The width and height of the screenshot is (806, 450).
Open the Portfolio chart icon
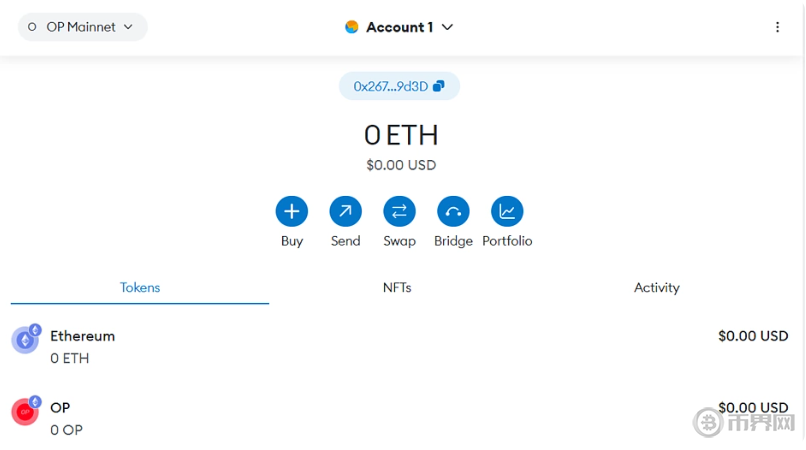tap(507, 211)
